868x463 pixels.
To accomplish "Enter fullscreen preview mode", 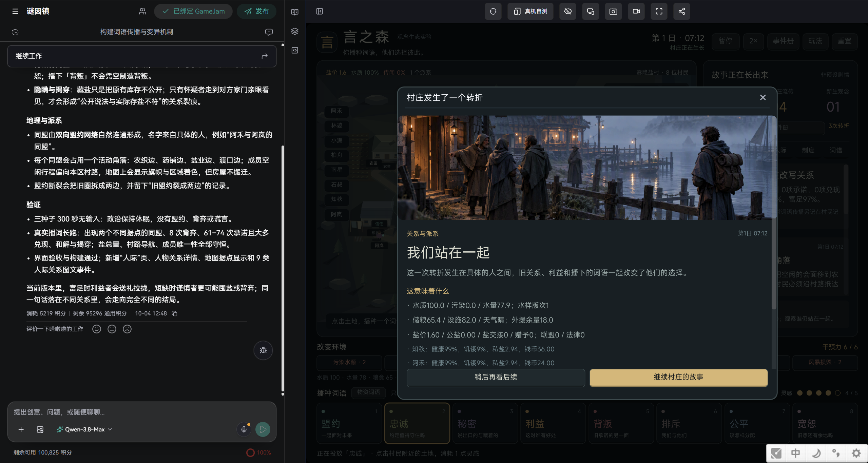I will coord(659,11).
